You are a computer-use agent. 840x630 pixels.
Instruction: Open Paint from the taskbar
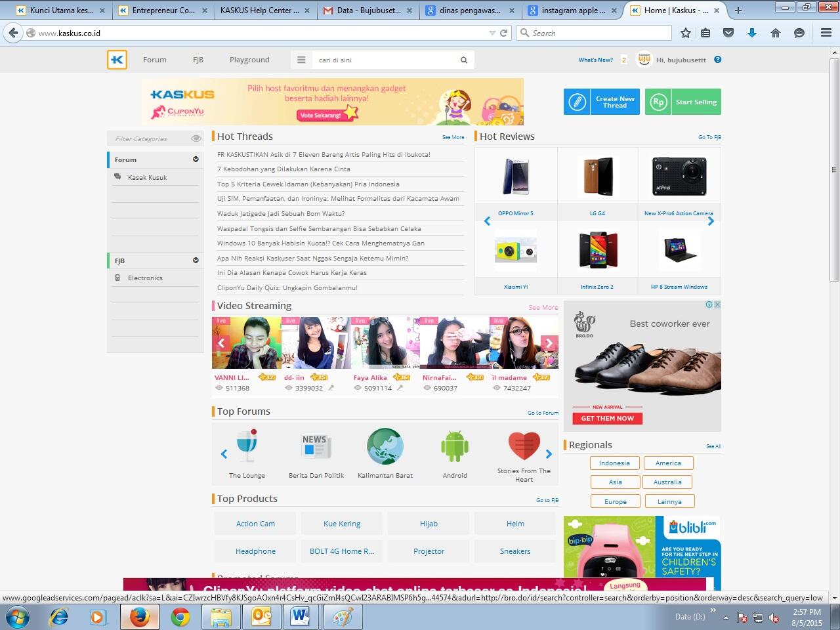coord(342,617)
